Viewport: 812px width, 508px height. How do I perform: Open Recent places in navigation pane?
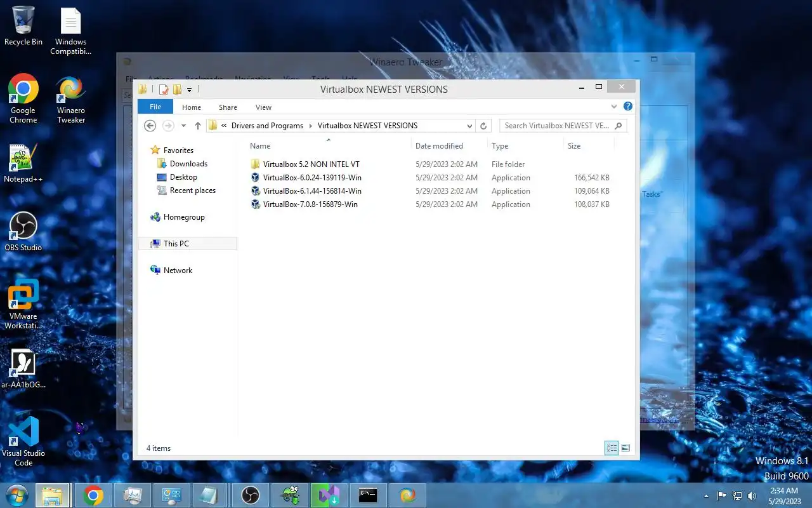pyautogui.click(x=193, y=190)
